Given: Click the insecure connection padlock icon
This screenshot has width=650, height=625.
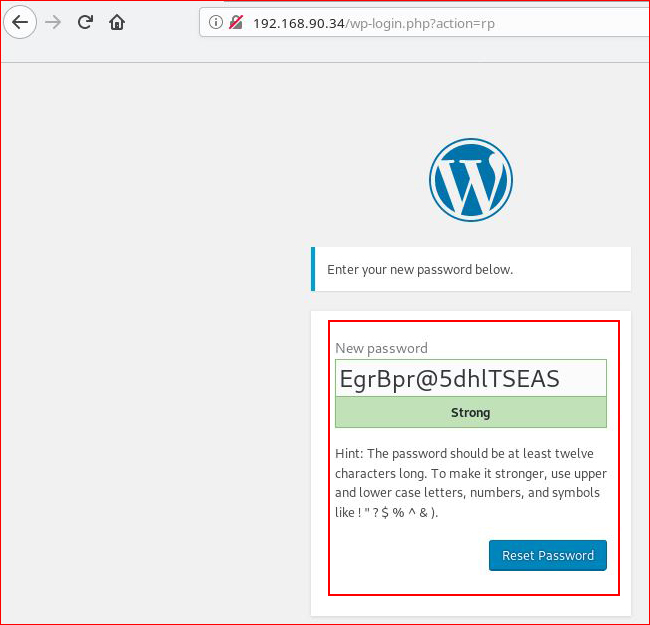Looking at the screenshot, I should 236,22.
